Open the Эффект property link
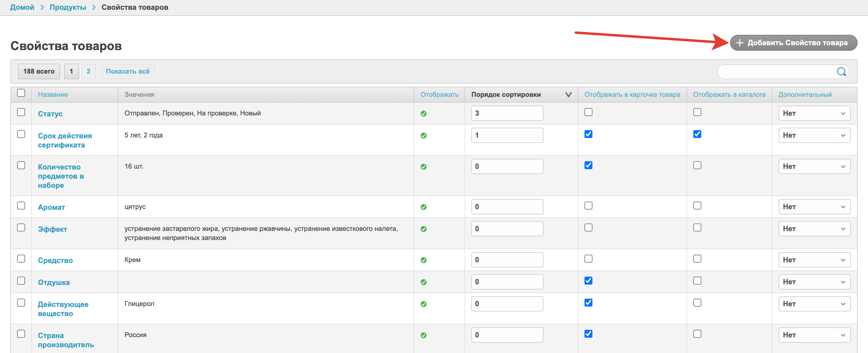Image resolution: width=868 pixels, height=353 pixels. tap(53, 229)
